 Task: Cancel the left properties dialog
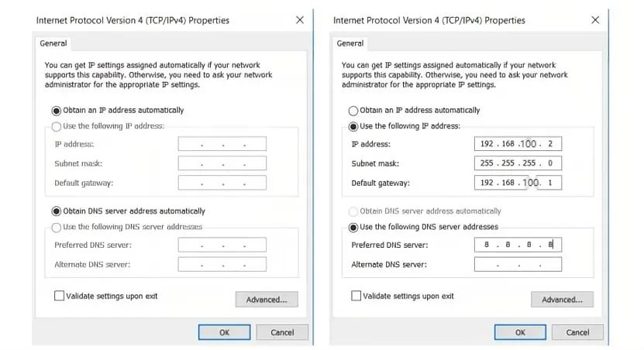(x=282, y=332)
